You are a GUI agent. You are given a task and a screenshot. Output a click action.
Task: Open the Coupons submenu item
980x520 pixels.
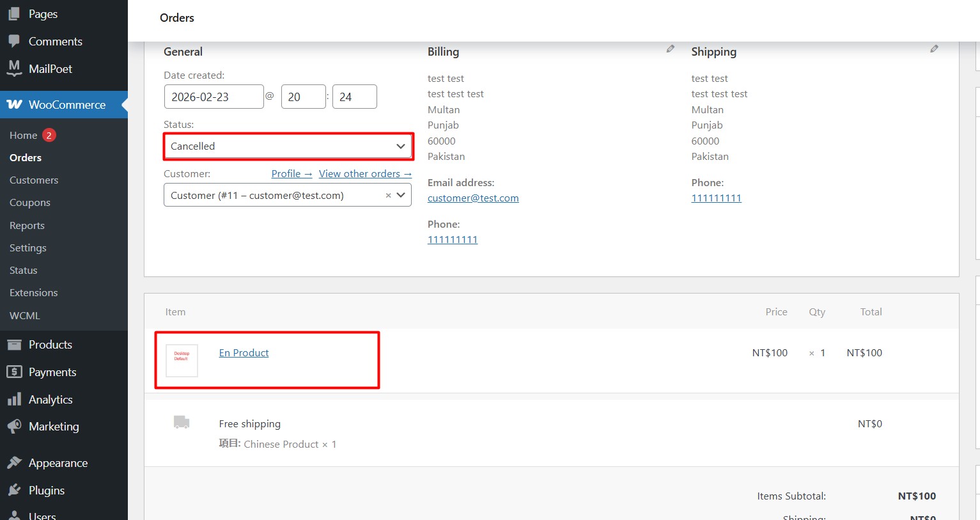click(30, 203)
